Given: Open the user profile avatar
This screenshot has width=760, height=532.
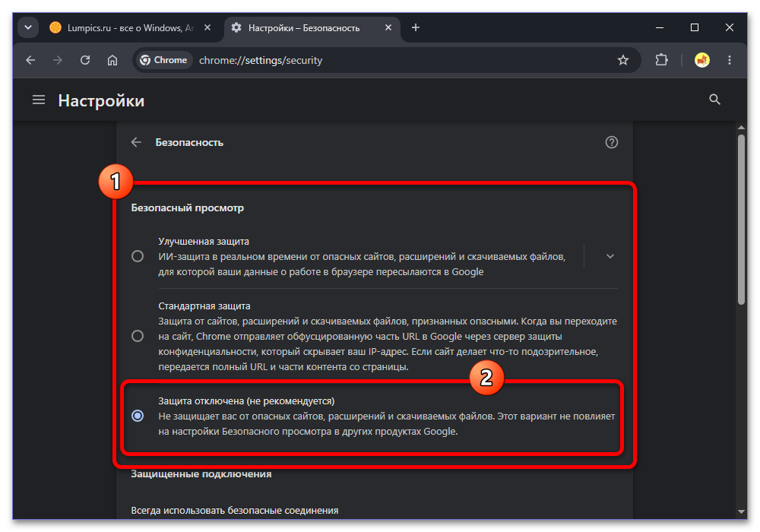Looking at the screenshot, I should point(701,60).
